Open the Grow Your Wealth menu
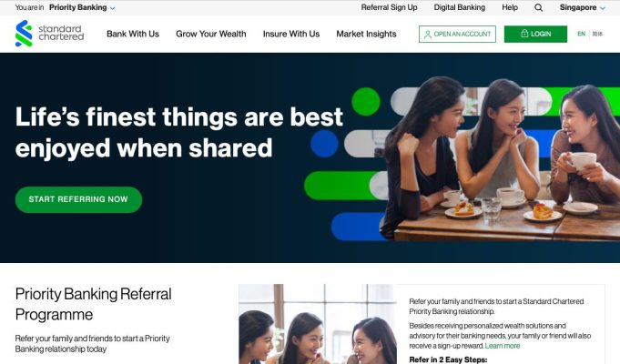The image size is (620, 364). [x=210, y=34]
